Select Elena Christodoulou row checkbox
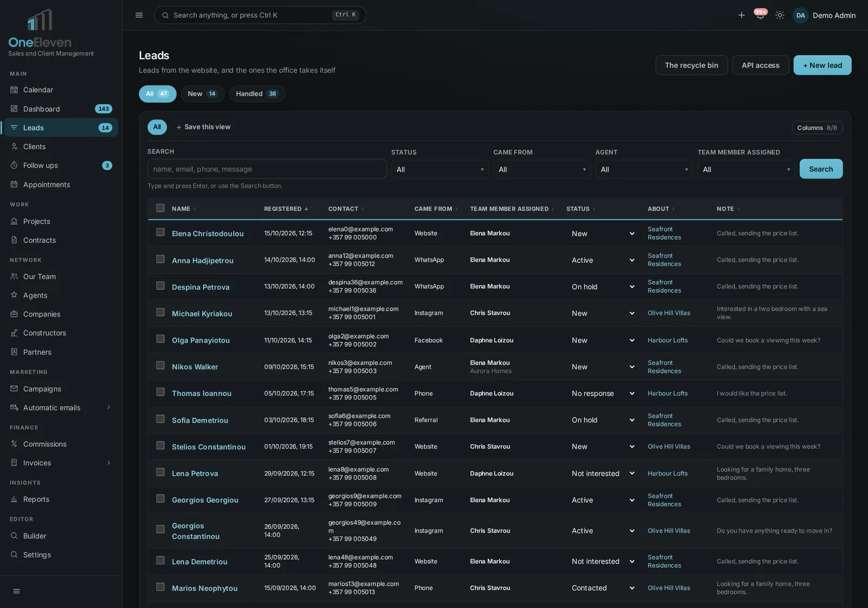The height and width of the screenshot is (608, 868). pyautogui.click(x=160, y=232)
